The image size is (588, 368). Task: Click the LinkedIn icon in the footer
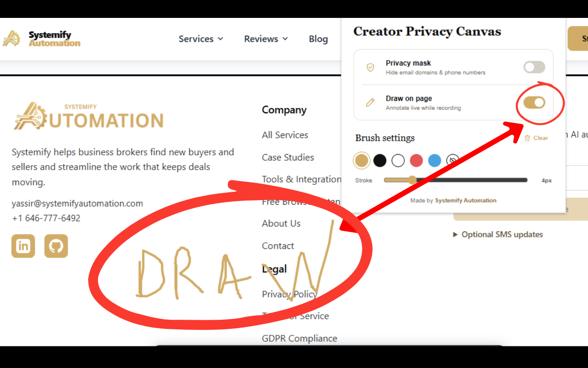(23, 246)
